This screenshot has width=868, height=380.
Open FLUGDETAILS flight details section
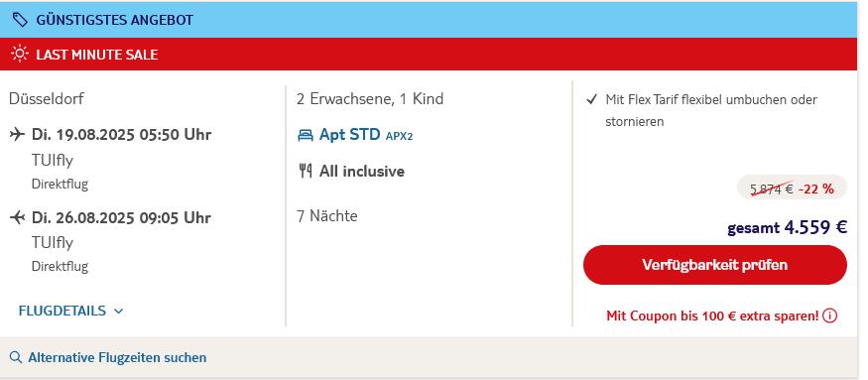point(70,311)
